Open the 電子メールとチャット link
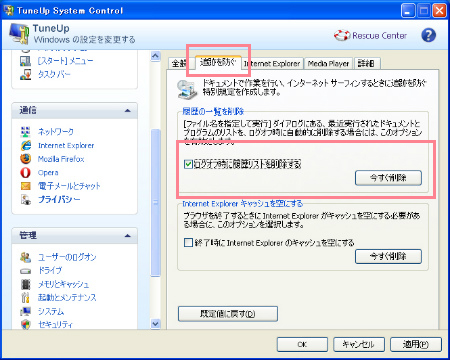The image size is (450, 360). pos(69,186)
